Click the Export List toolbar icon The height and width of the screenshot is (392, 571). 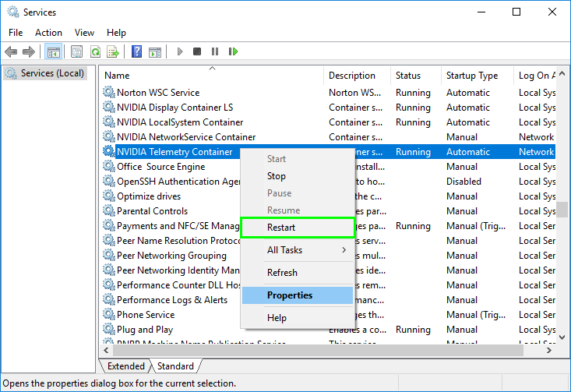pos(113,51)
